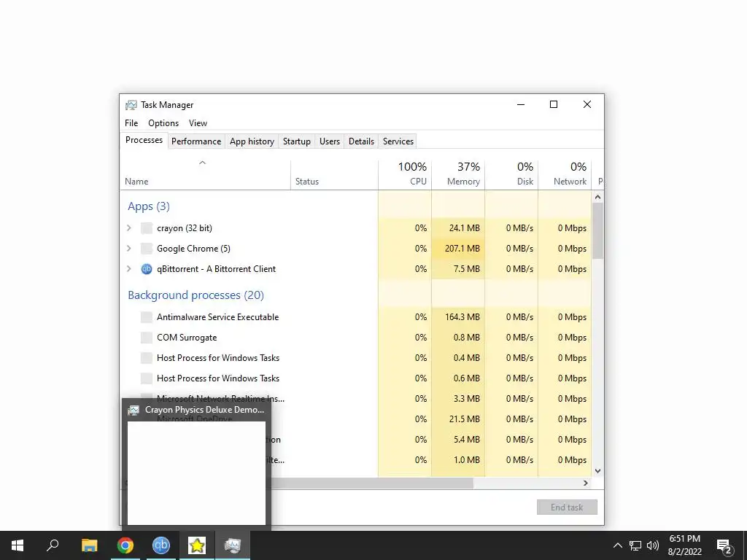Screen dimensions: 747x560
Task: Toggle sort direction arrow above Name column
Action: [203, 163]
